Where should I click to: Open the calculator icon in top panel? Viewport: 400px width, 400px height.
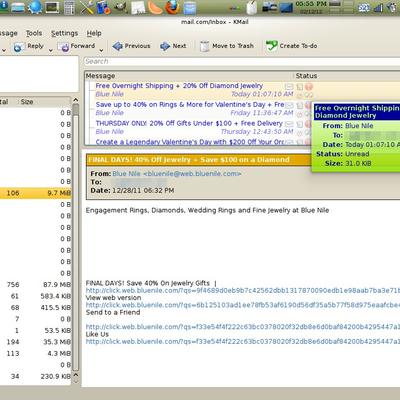pos(69,7)
